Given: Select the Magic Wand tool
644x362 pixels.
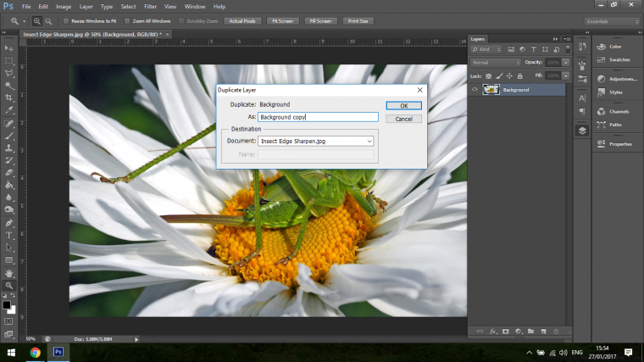Looking at the screenshot, I should (x=8, y=86).
